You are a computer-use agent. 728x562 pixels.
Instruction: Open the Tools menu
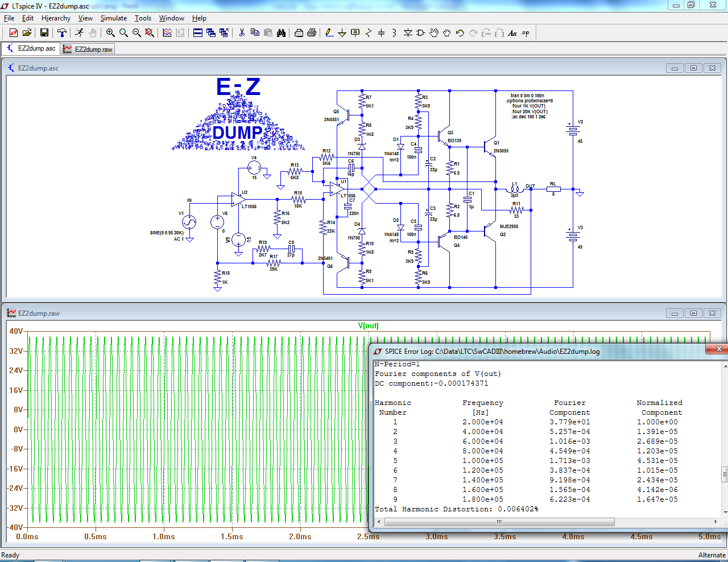(x=143, y=18)
